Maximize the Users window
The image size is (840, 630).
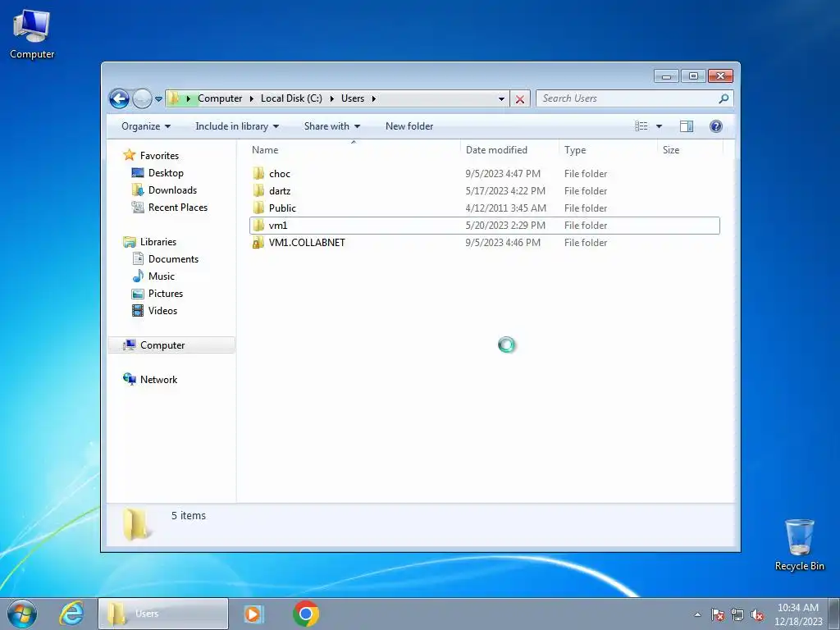point(693,76)
